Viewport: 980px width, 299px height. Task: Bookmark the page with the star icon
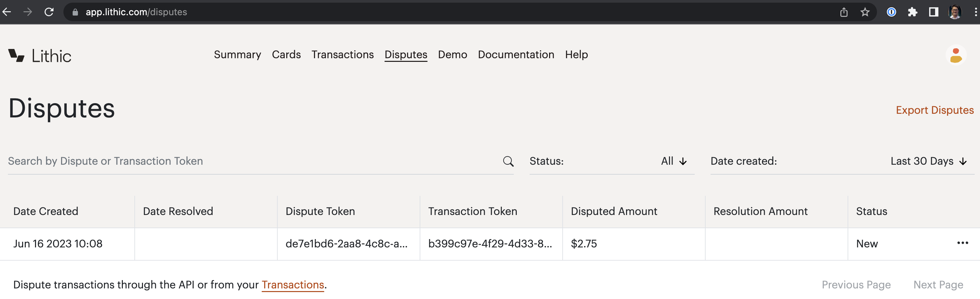(865, 12)
